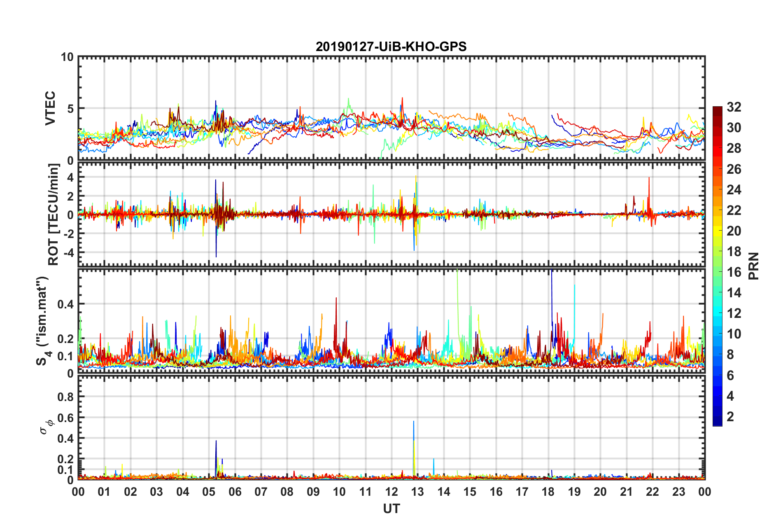Click the sigma-phi y-axis label
This screenshot has height=532, width=783.
point(46,426)
